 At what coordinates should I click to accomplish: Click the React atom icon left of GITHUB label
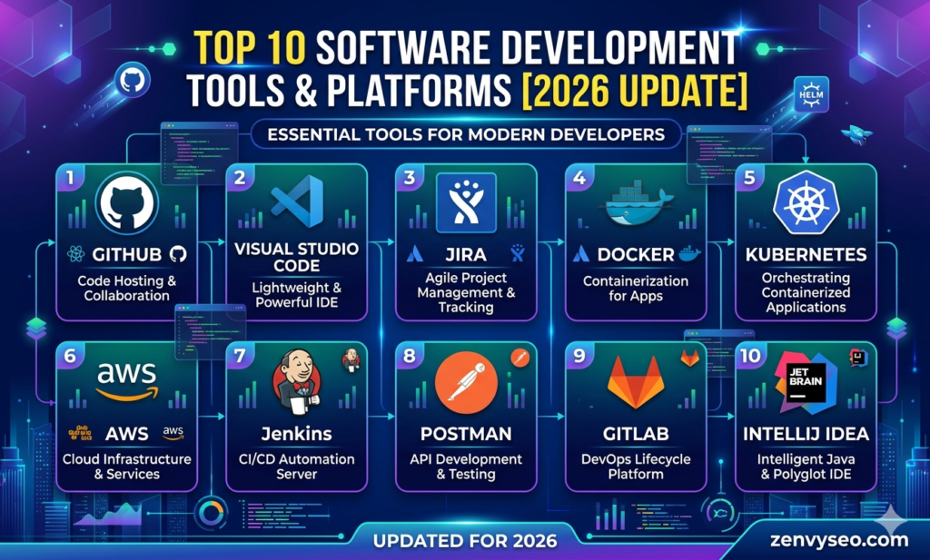[76, 254]
